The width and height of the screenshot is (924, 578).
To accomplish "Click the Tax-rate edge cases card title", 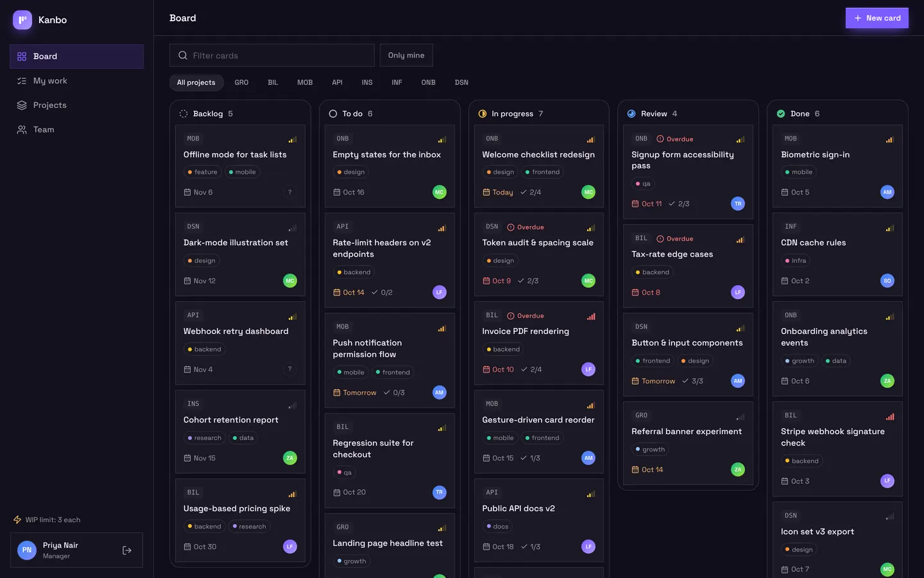I will [x=672, y=254].
